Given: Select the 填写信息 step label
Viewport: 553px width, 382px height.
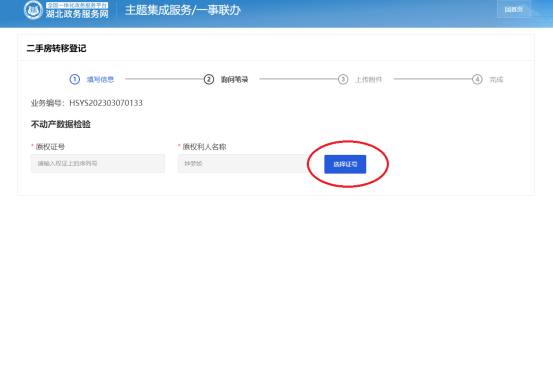Looking at the screenshot, I should tap(101, 79).
